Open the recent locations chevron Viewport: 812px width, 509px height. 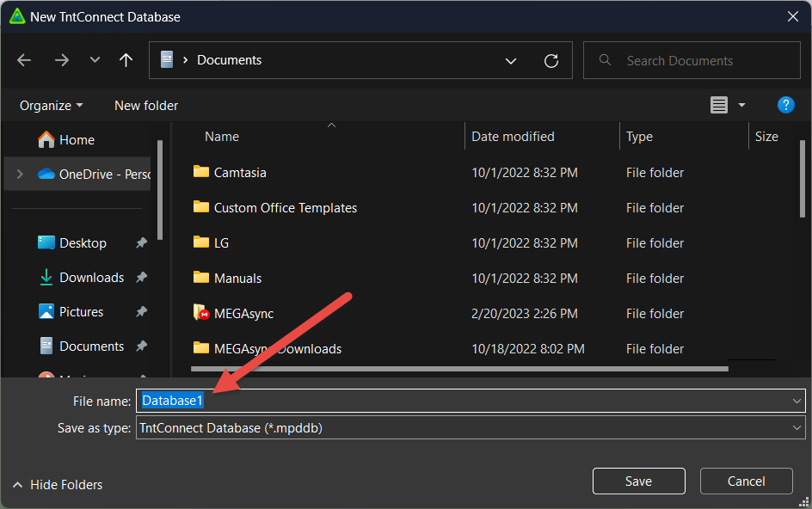click(95, 59)
